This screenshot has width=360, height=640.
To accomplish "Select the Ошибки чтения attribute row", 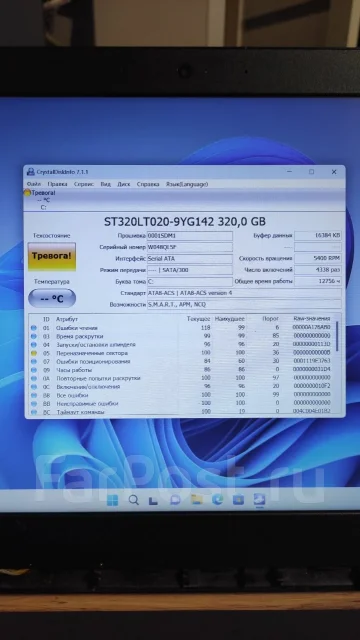I will (x=182, y=328).
